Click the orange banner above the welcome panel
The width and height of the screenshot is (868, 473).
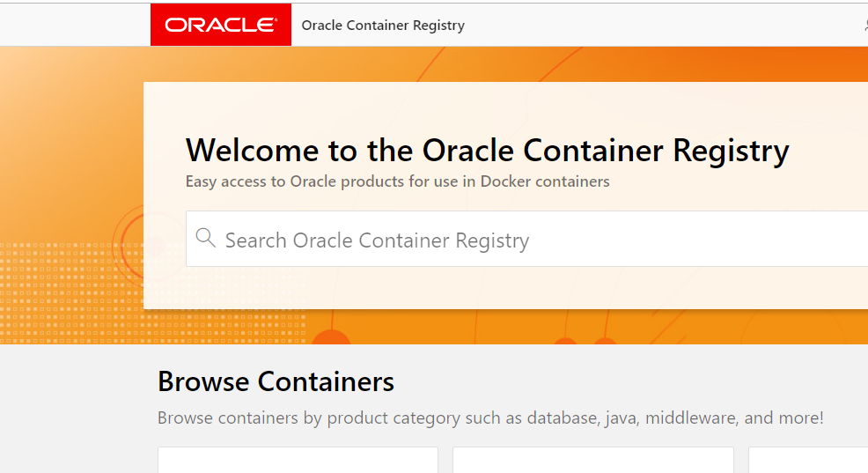(528, 64)
